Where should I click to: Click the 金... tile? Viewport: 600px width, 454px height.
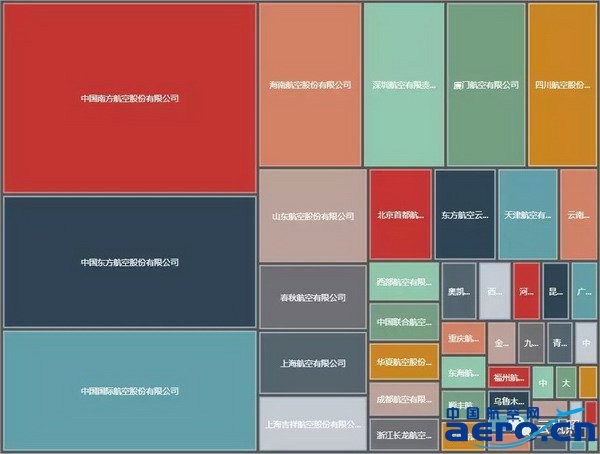tap(502, 343)
